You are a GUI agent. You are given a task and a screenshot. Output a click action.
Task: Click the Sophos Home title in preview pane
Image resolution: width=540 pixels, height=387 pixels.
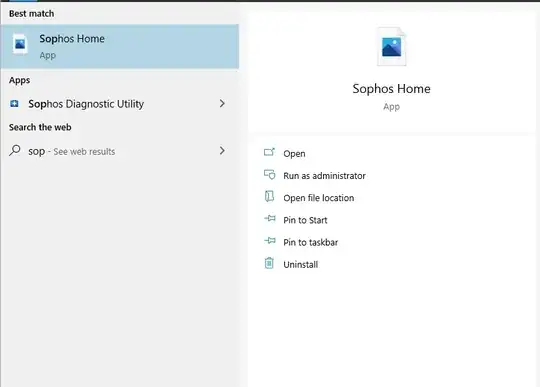pos(392,89)
